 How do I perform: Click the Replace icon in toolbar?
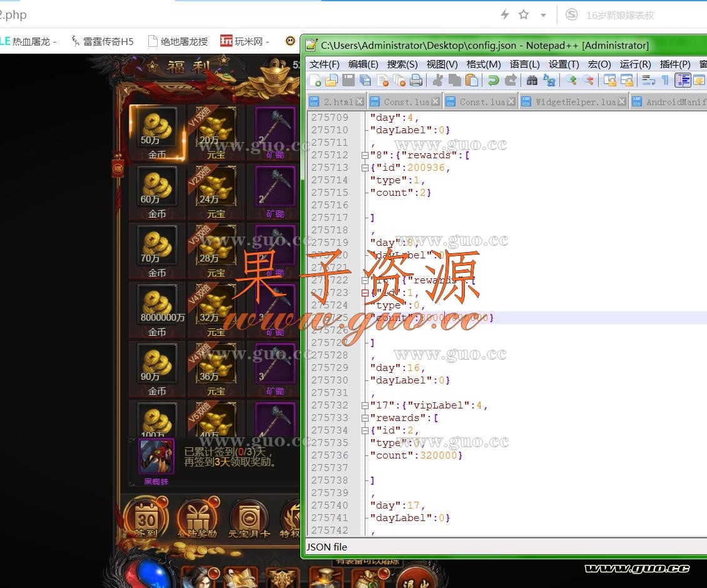549,81
